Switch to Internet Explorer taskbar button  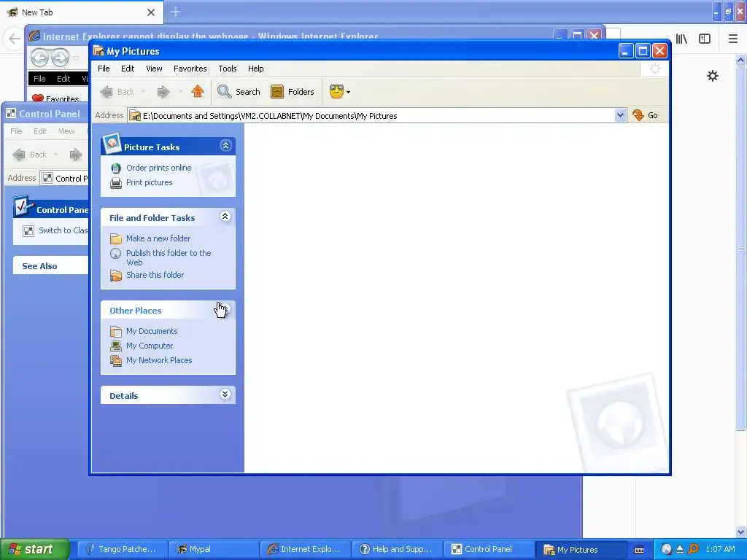(x=306, y=549)
